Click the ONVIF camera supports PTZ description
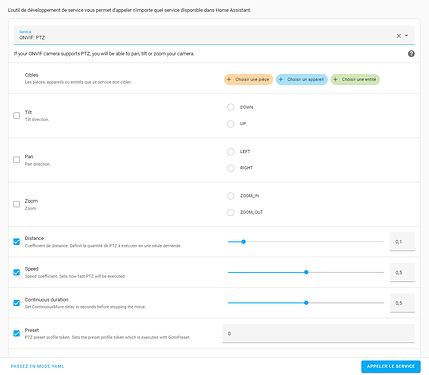Screen dimensions: 429x375 (104, 54)
